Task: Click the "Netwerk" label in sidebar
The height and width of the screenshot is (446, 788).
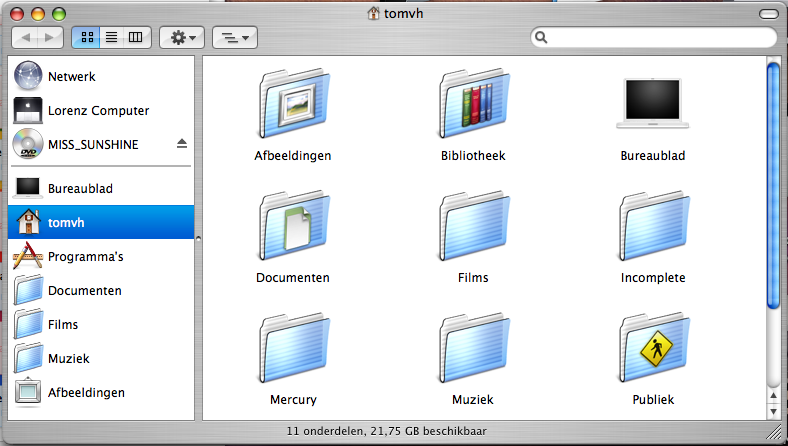Action: point(72,76)
